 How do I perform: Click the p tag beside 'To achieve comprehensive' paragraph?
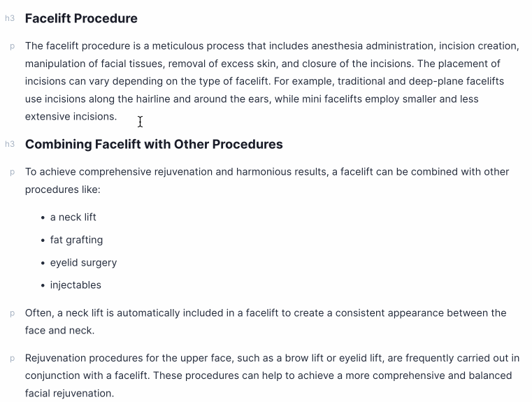(x=12, y=172)
